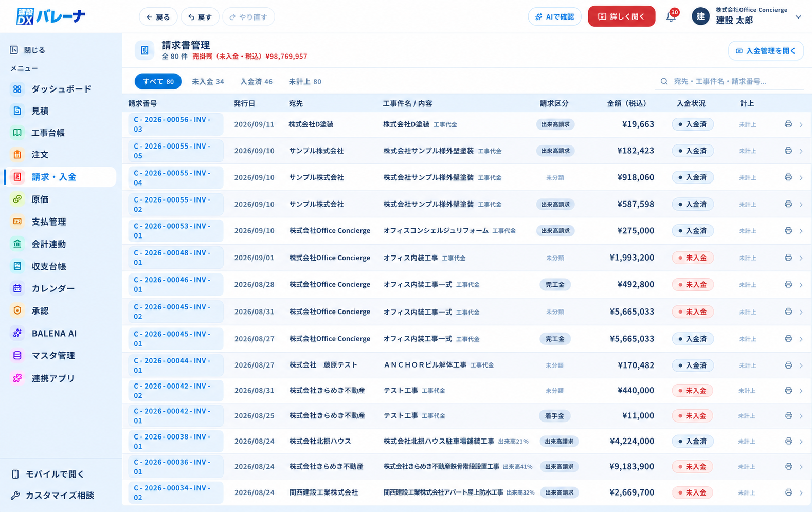Open the 建設 太郎 account dropdown

click(x=747, y=17)
